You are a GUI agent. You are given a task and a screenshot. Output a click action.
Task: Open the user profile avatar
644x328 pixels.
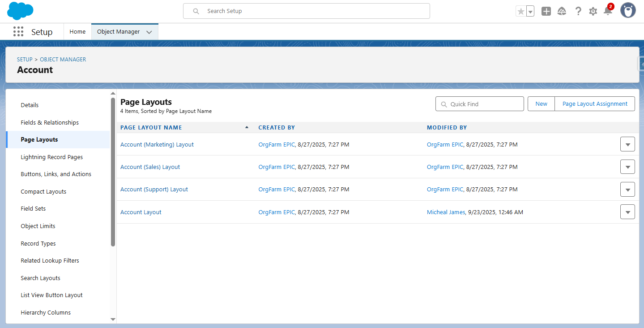(628, 11)
